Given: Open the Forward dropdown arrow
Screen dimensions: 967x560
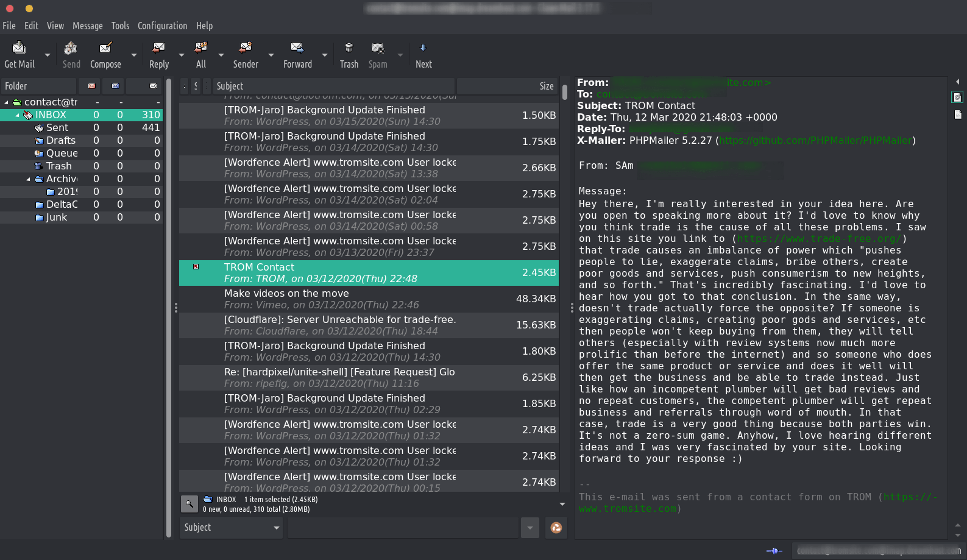Looking at the screenshot, I should pos(325,55).
